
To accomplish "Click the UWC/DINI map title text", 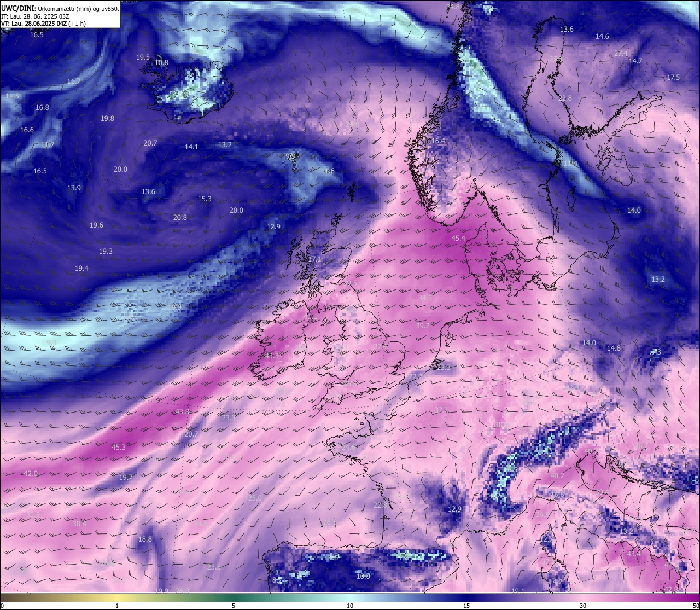I will (x=60, y=8).
